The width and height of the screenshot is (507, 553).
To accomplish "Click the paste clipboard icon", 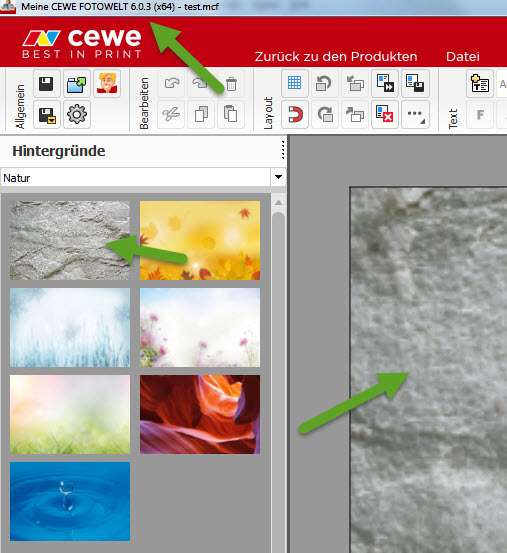I will (231, 114).
